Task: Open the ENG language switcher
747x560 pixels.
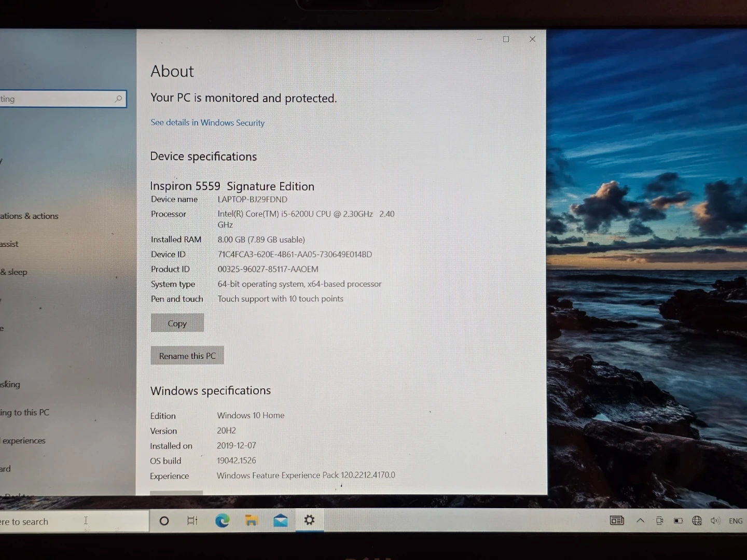Action: click(735, 521)
